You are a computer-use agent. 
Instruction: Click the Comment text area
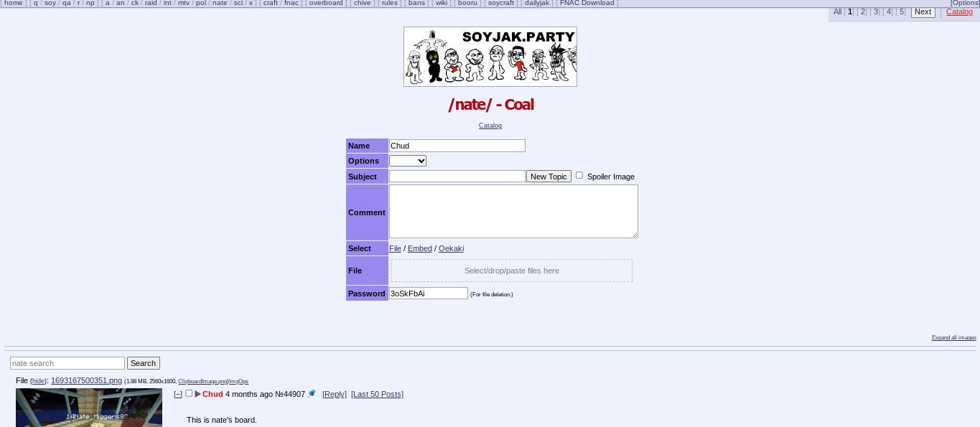tap(513, 211)
